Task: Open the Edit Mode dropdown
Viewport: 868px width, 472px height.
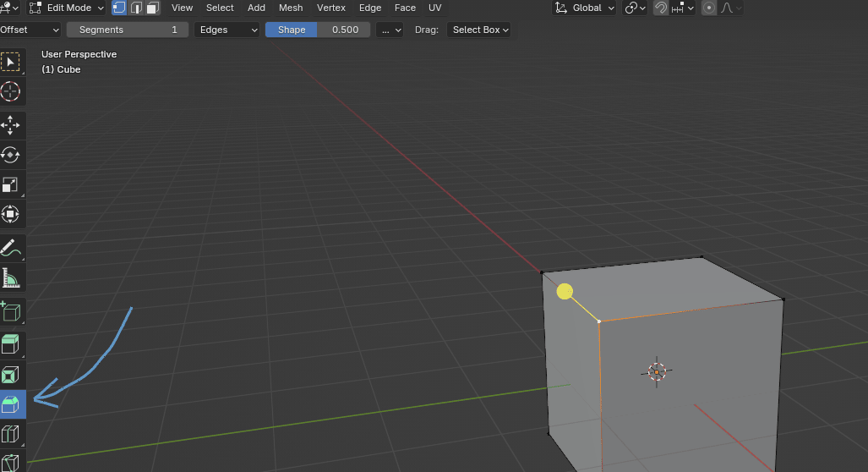Action: click(x=67, y=8)
